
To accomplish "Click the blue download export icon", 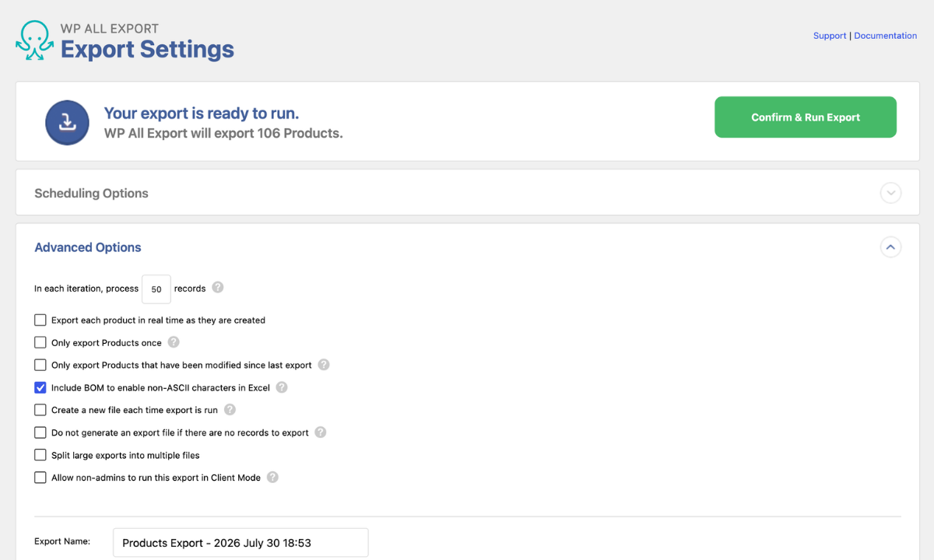I will [68, 122].
